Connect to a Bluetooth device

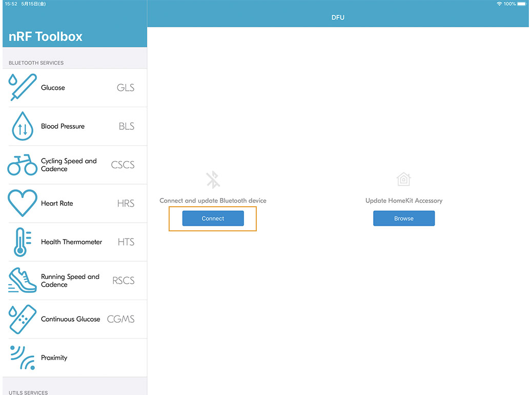213,219
